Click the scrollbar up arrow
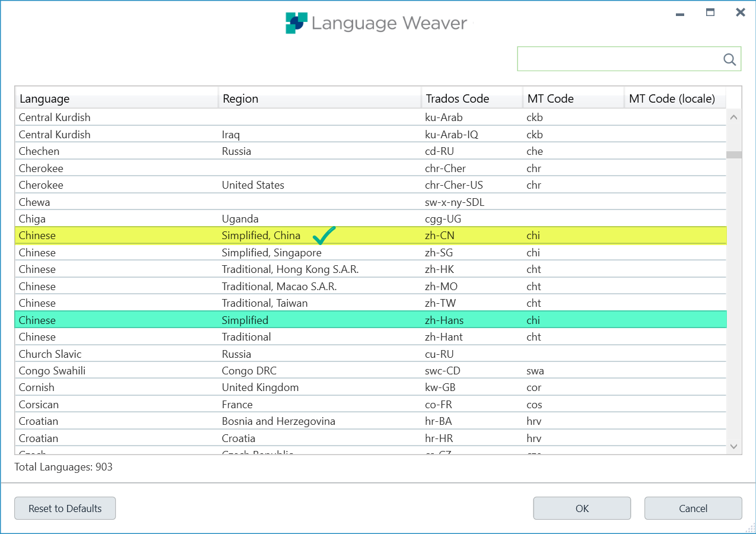Image resolution: width=756 pixels, height=534 pixels. [x=734, y=117]
